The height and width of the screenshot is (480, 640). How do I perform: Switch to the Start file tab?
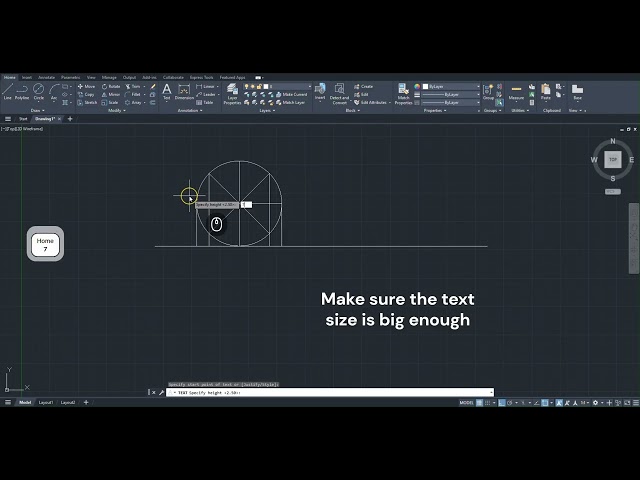(23, 119)
